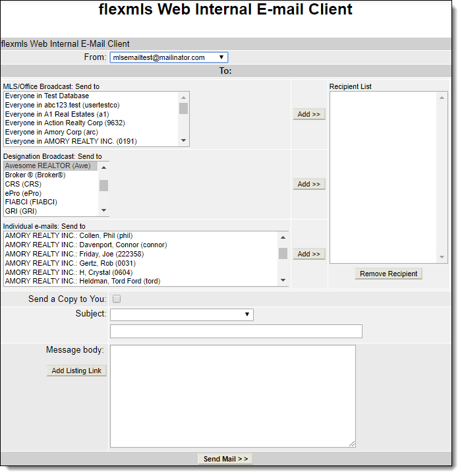Click Designation list scroll down arrow
The height and width of the screenshot is (476, 462).
pyautogui.click(x=104, y=210)
